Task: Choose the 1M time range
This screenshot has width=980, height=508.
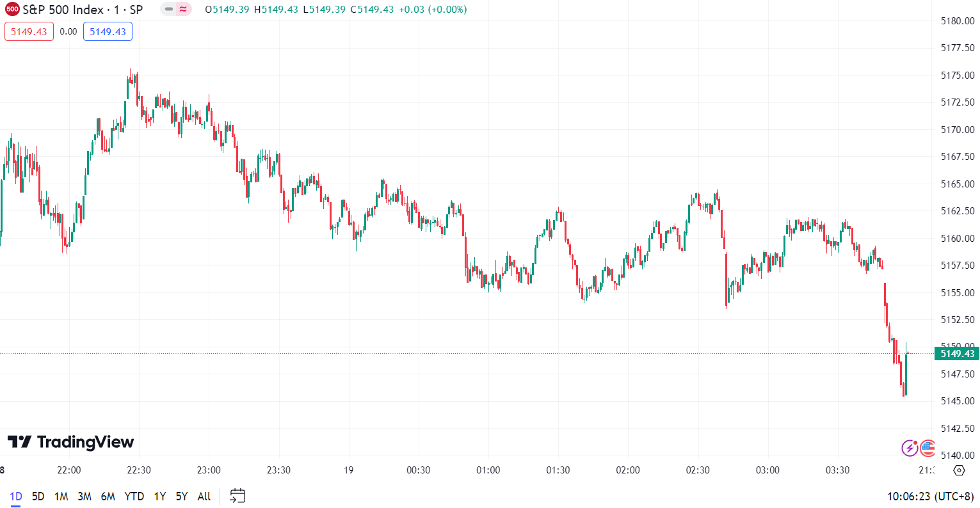Action: (61, 496)
